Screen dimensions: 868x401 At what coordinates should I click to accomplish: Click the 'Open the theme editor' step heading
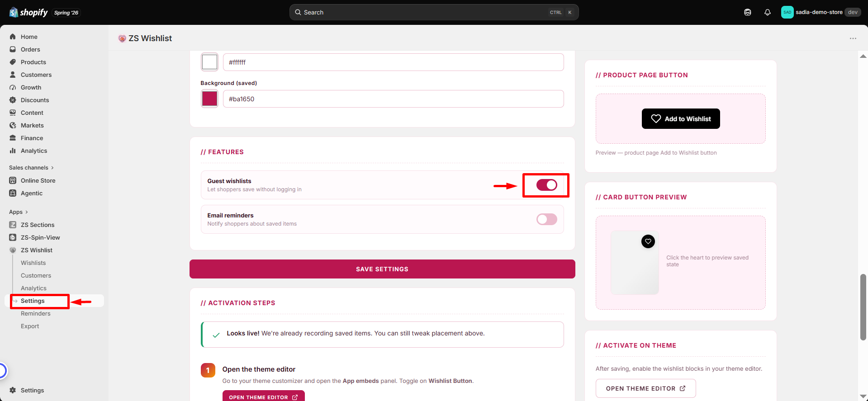click(x=259, y=369)
